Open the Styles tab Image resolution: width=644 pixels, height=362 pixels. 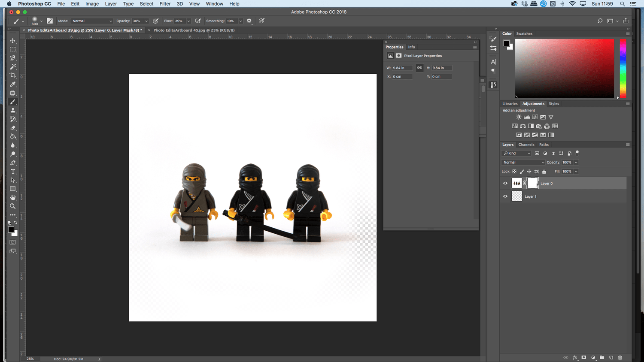pyautogui.click(x=554, y=104)
